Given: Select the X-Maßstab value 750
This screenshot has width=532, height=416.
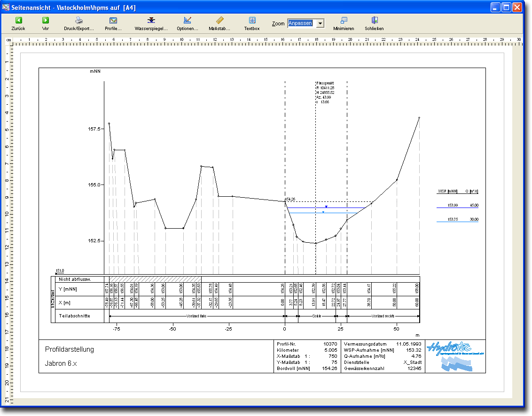Looking at the screenshot, I should [x=333, y=356].
